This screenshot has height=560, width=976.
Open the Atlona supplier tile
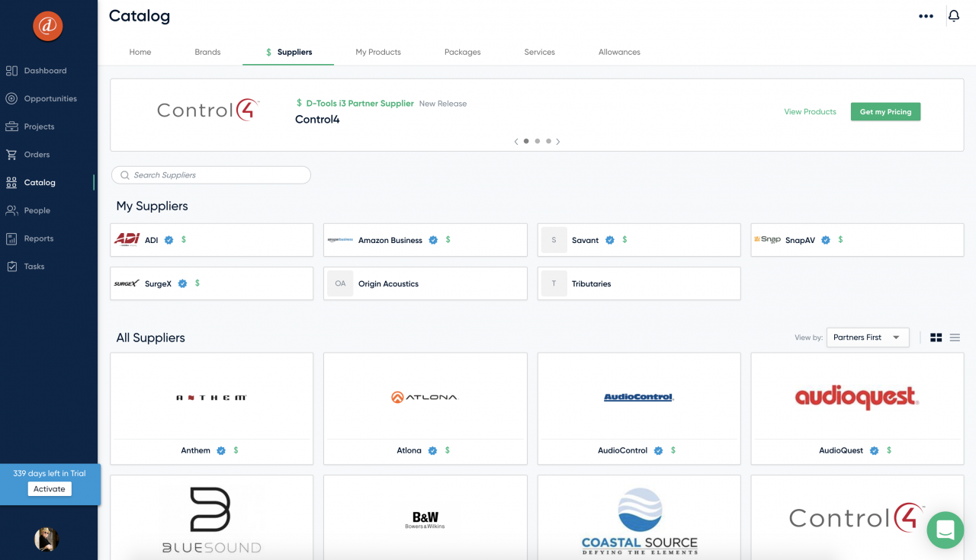tap(425, 408)
